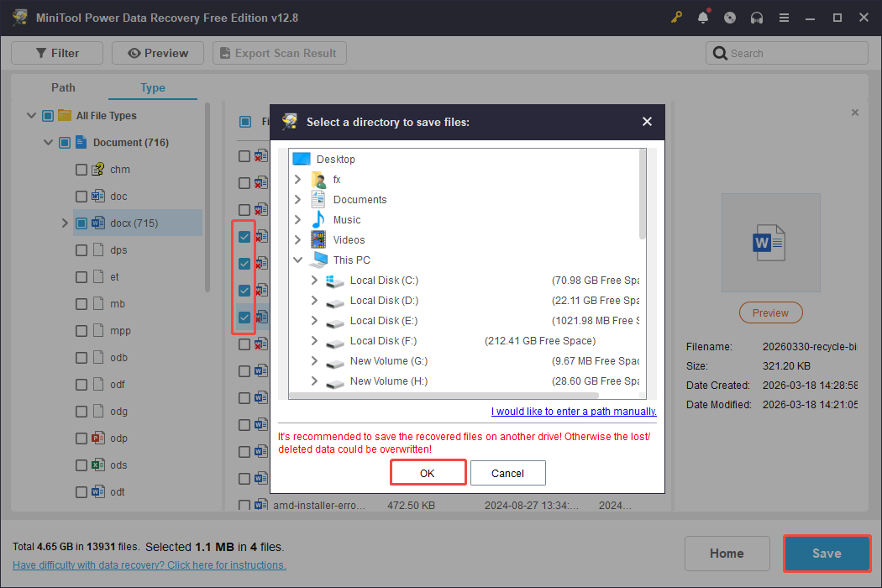Image resolution: width=882 pixels, height=588 pixels.
Task: Open the license key registration icon
Action: [x=676, y=17]
